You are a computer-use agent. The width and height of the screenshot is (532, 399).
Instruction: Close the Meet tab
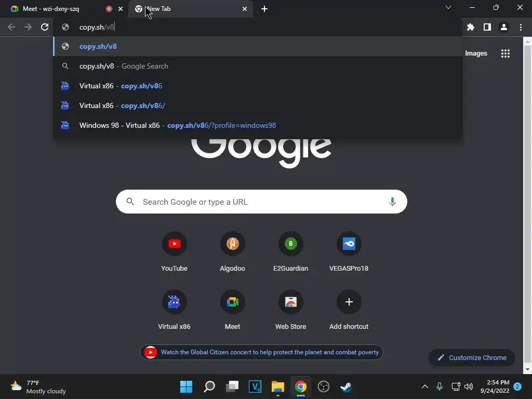point(121,9)
